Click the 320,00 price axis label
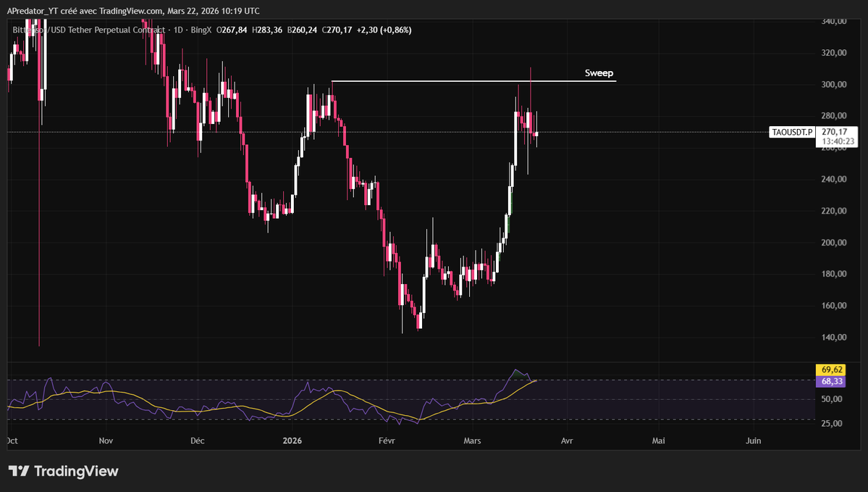The image size is (868, 492). [834, 53]
